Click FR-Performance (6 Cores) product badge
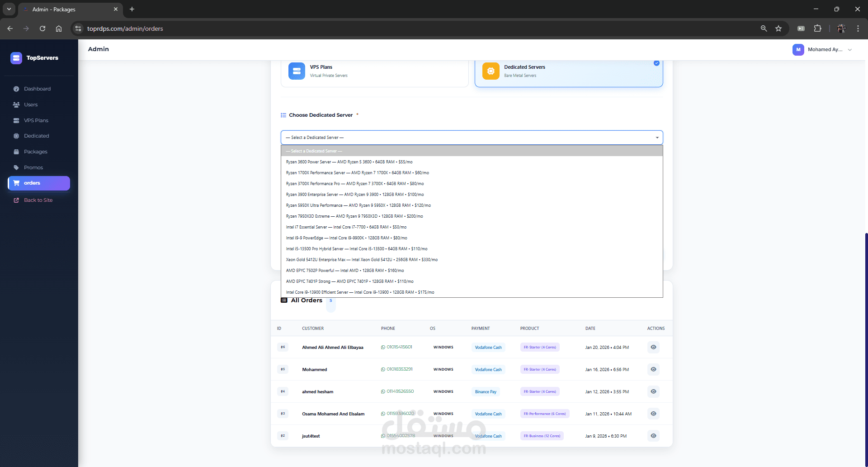Image resolution: width=868 pixels, height=467 pixels. [545, 414]
